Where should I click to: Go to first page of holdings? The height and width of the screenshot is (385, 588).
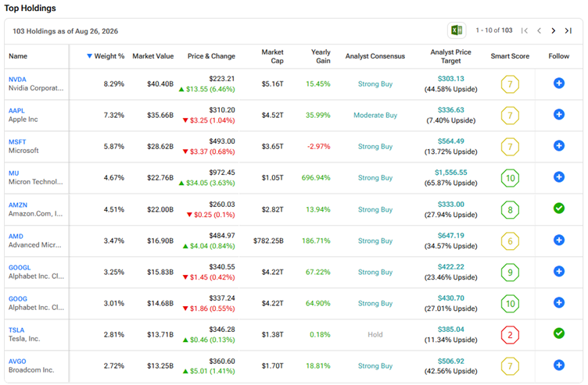pyautogui.click(x=525, y=30)
